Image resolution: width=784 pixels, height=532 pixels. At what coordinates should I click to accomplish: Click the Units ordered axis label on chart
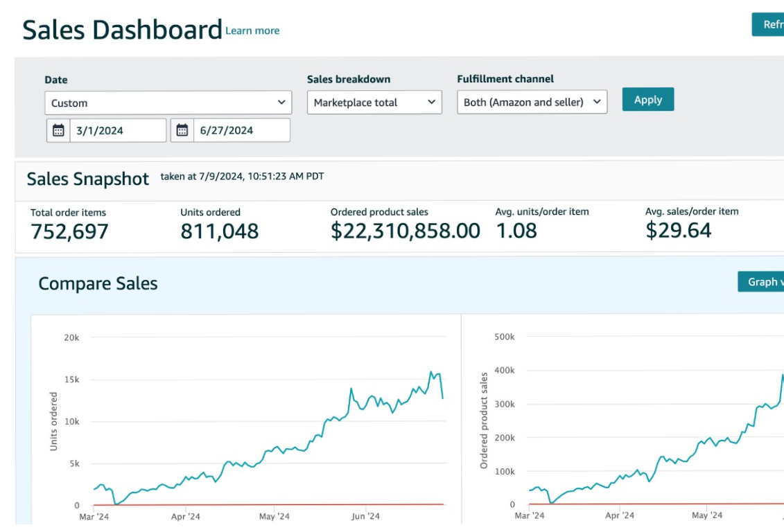point(53,422)
